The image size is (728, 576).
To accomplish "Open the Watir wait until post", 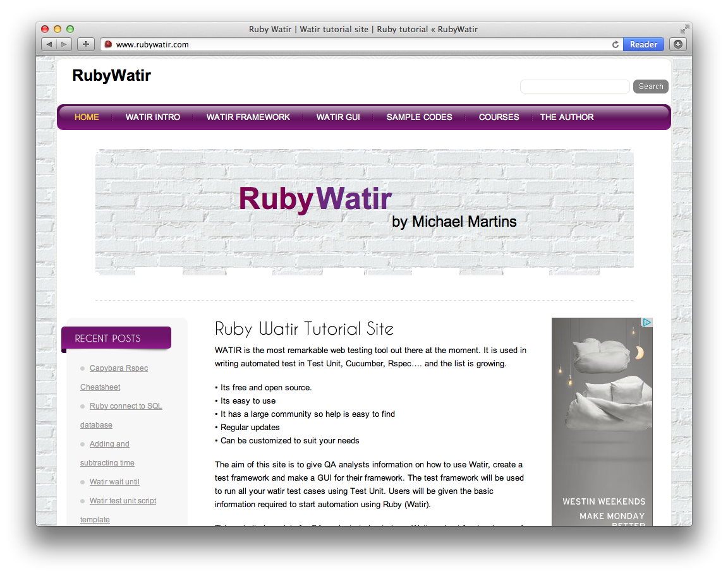I will tap(114, 482).
